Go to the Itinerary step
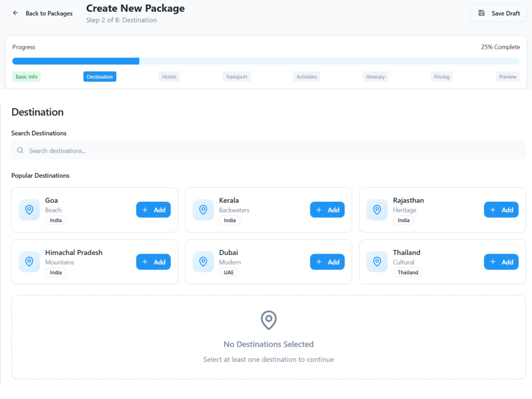532x399 pixels. 375,77
